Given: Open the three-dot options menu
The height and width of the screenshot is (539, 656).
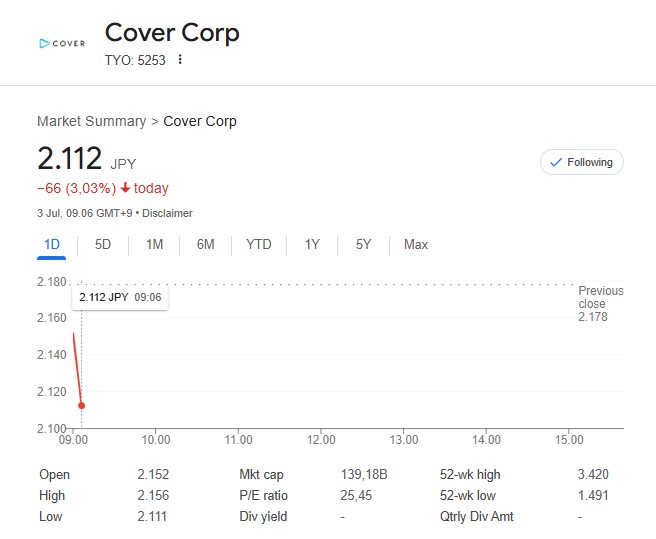Looking at the screenshot, I should click(180, 59).
